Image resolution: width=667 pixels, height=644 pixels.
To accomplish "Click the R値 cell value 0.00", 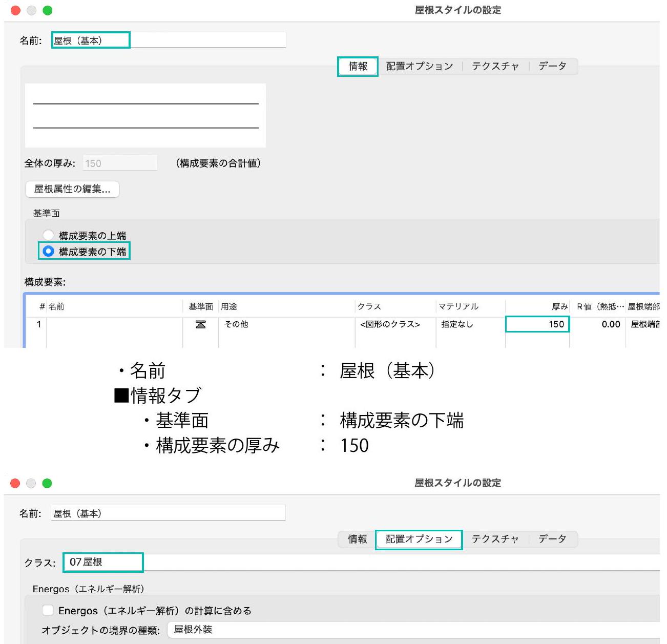I will click(x=597, y=324).
